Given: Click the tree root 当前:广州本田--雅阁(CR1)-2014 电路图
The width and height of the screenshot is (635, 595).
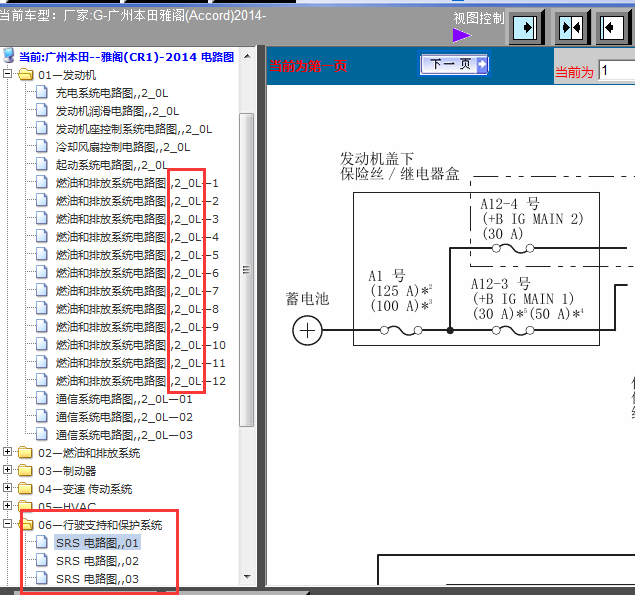Looking at the screenshot, I should (x=126, y=57).
